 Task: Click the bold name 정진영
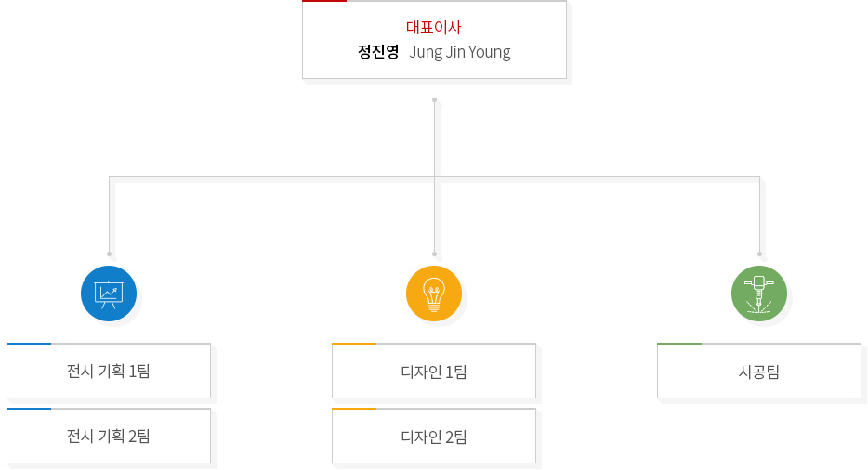tap(378, 52)
